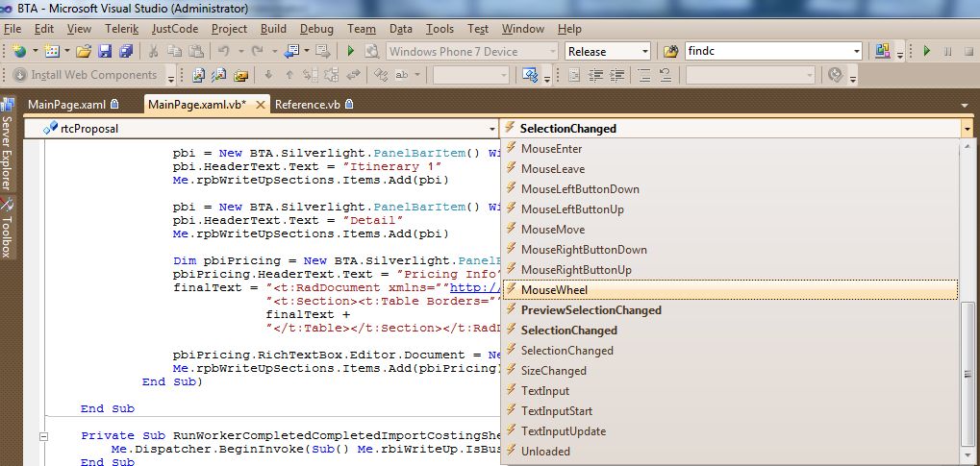Select PreviewSelectionChanged event
980x466 pixels.
pos(730,309)
